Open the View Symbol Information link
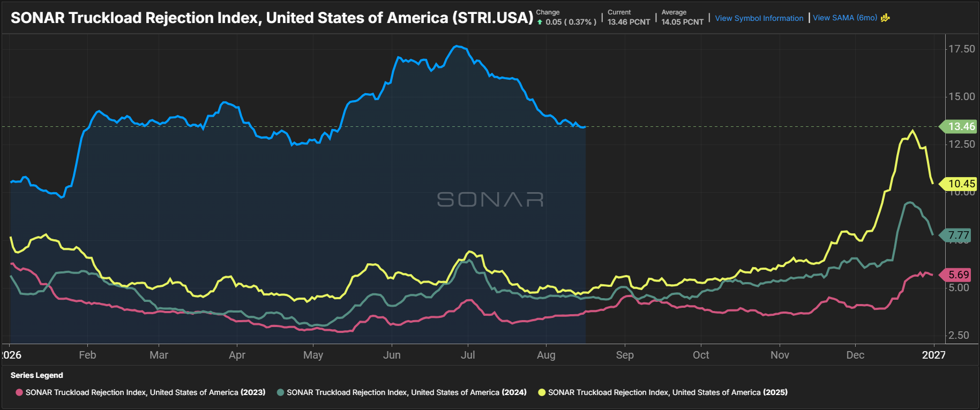980x410 pixels. [759, 18]
